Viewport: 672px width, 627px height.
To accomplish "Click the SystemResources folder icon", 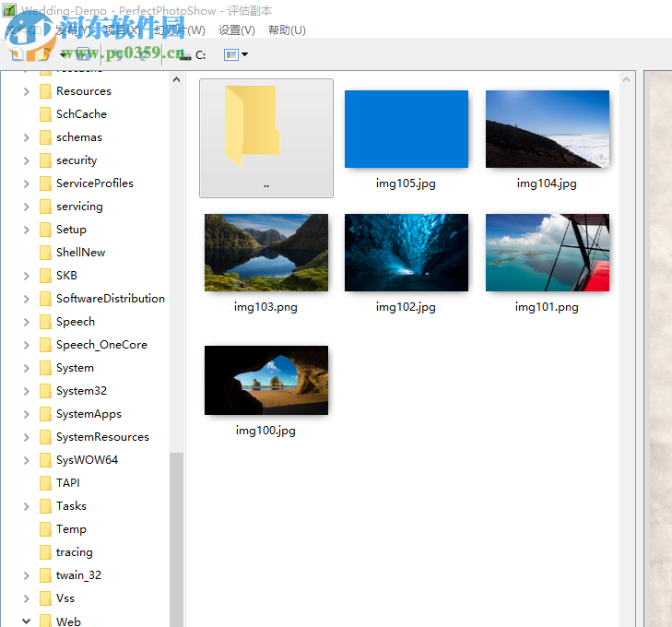I will pos(45,437).
